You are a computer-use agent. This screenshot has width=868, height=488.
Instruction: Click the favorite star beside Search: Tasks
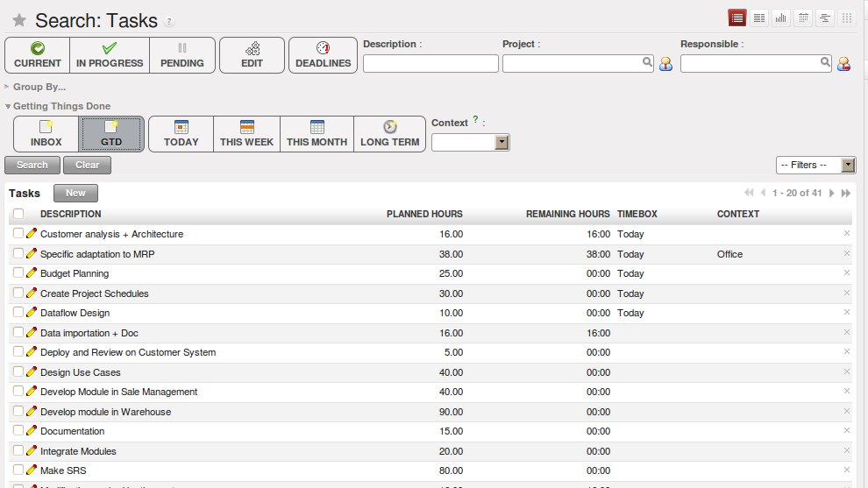[19, 21]
